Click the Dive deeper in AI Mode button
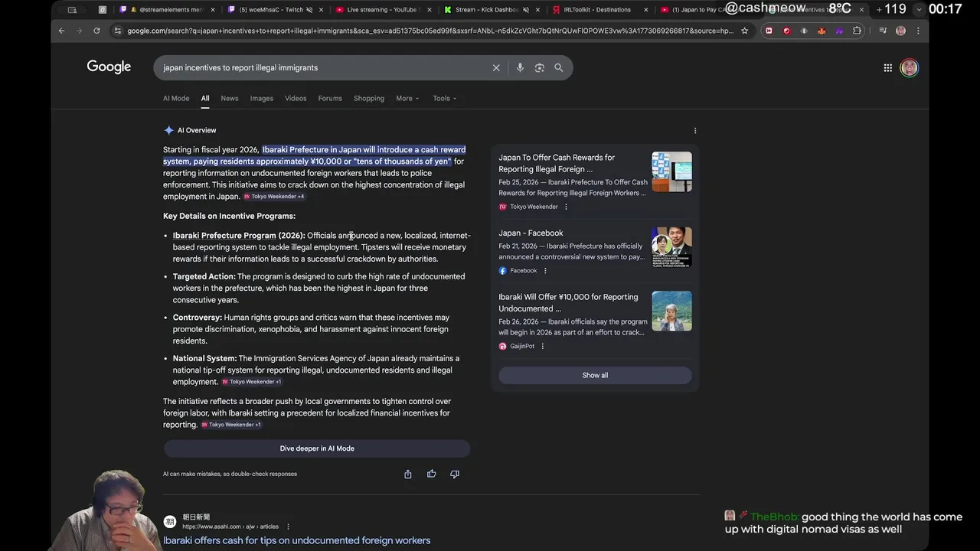This screenshot has width=980, height=551. click(317, 448)
